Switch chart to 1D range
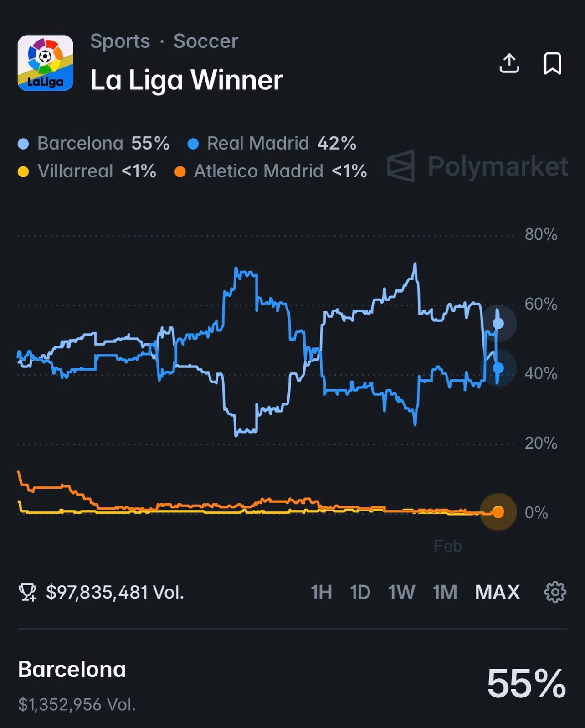Screen dimensions: 585x728 click(x=360, y=592)
